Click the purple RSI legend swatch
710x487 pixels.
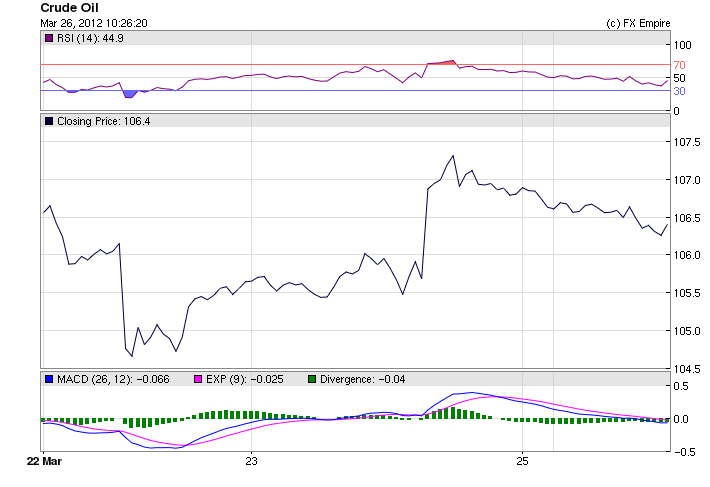49,38
